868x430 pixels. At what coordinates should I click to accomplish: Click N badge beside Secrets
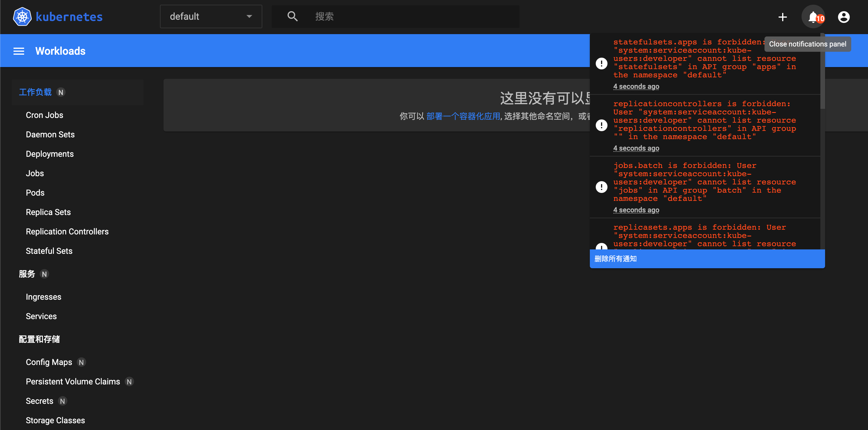62,401
